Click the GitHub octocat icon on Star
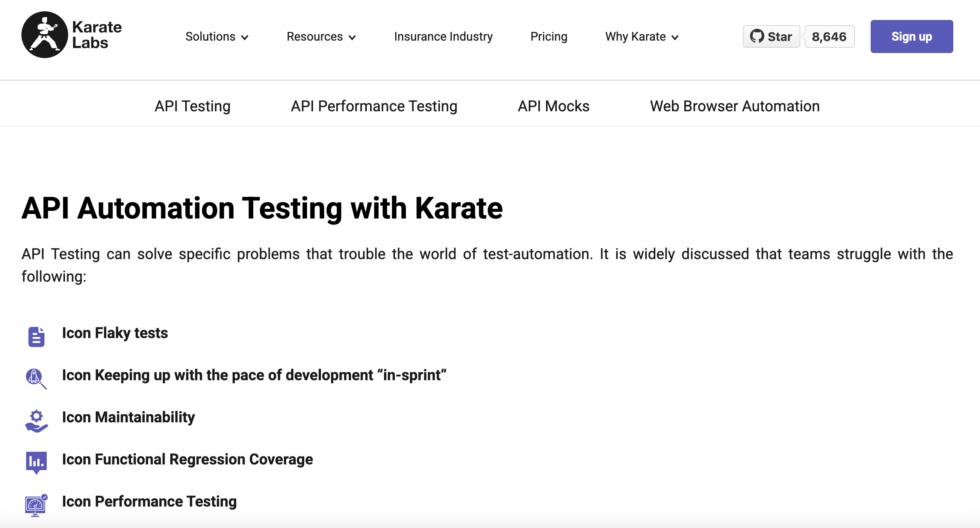The width and height of the screenshot is (980, 528). coord(757,36)
